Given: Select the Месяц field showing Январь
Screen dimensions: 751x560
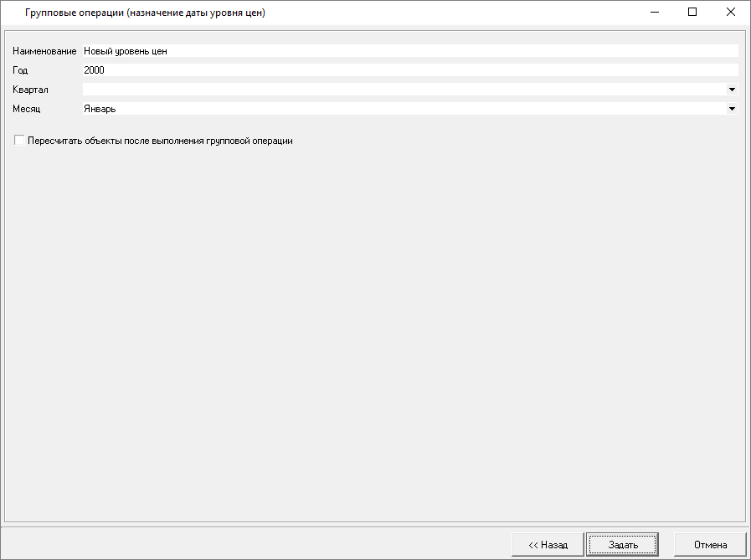Looking at the screenshot, I should pyautogui.click(x=402, y=109).
